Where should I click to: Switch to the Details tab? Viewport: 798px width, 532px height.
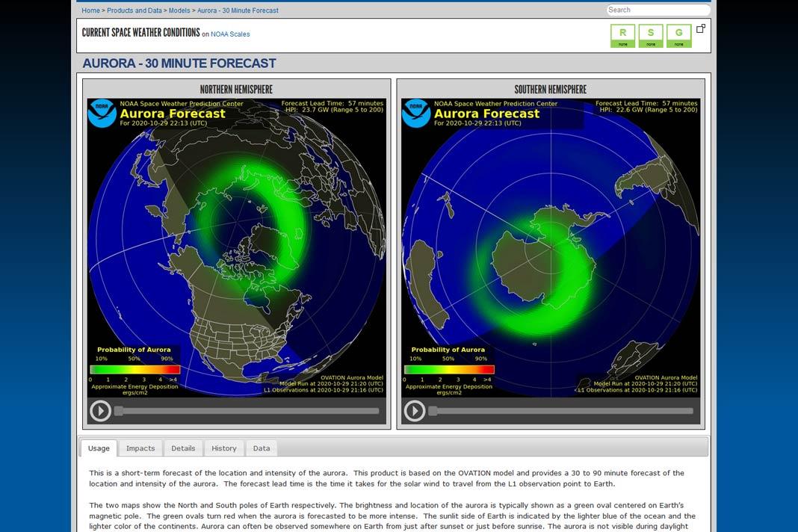tap(183, 448)
